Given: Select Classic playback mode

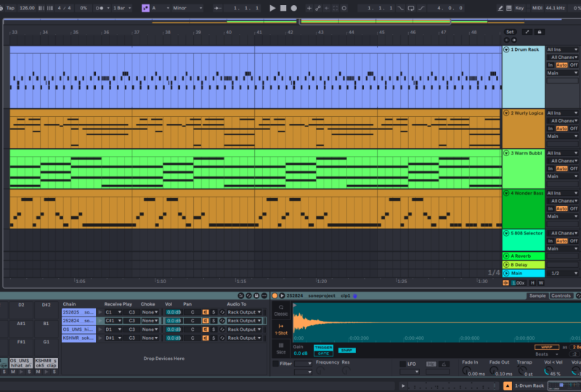Looking at the screenshot, I should [281, 311].
